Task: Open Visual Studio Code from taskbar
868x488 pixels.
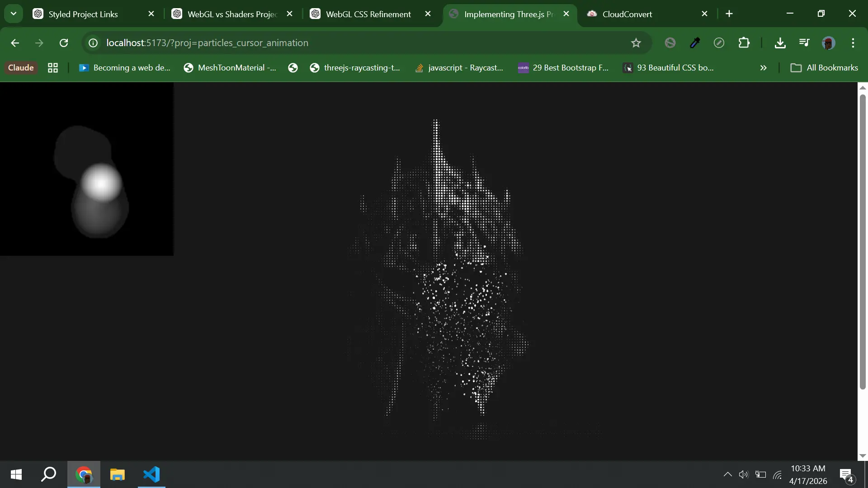Action: click(x=151, y=474)
